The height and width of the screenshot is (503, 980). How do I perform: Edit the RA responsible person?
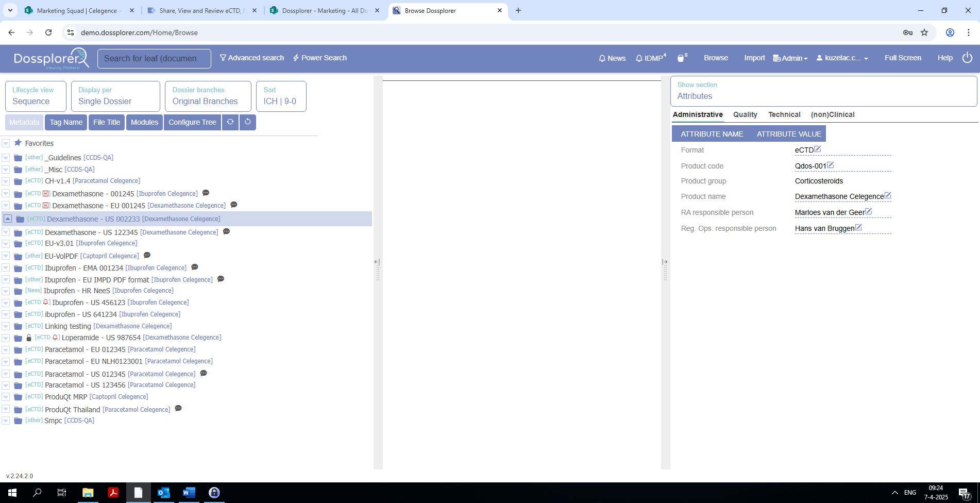tap(869, 211)
